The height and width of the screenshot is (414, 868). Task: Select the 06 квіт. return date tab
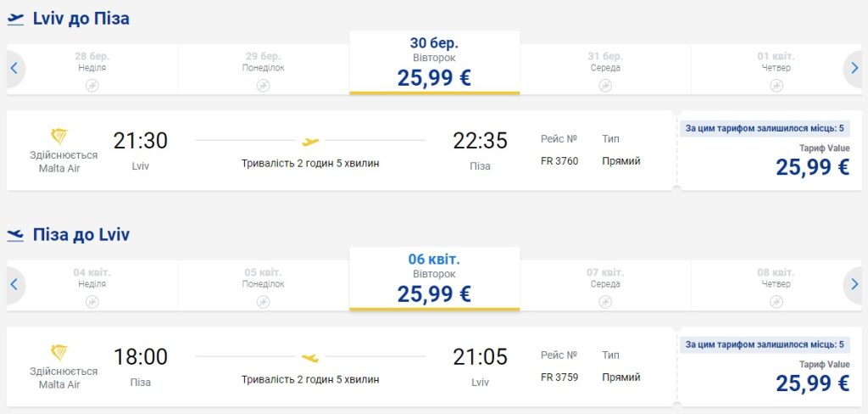[x=434, y=279]
